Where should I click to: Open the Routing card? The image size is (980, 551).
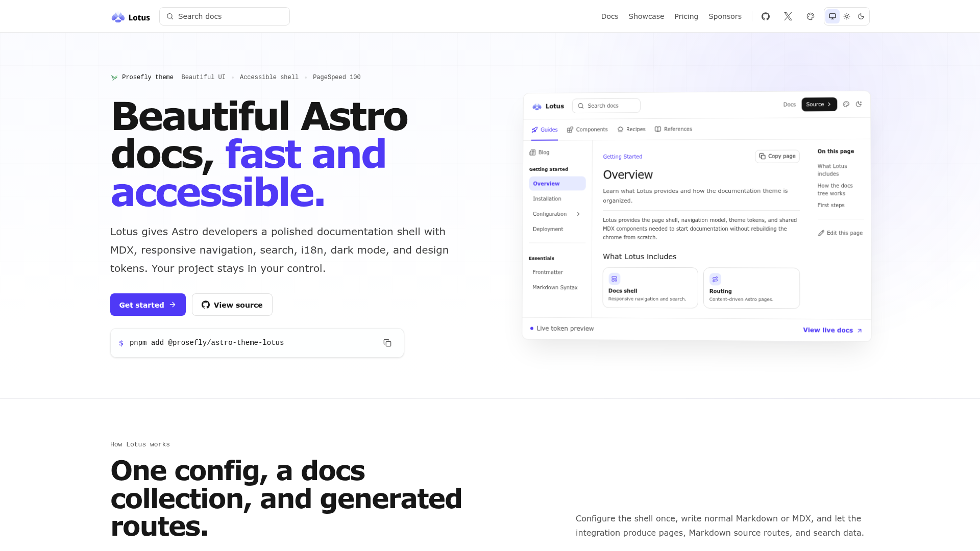751,288
